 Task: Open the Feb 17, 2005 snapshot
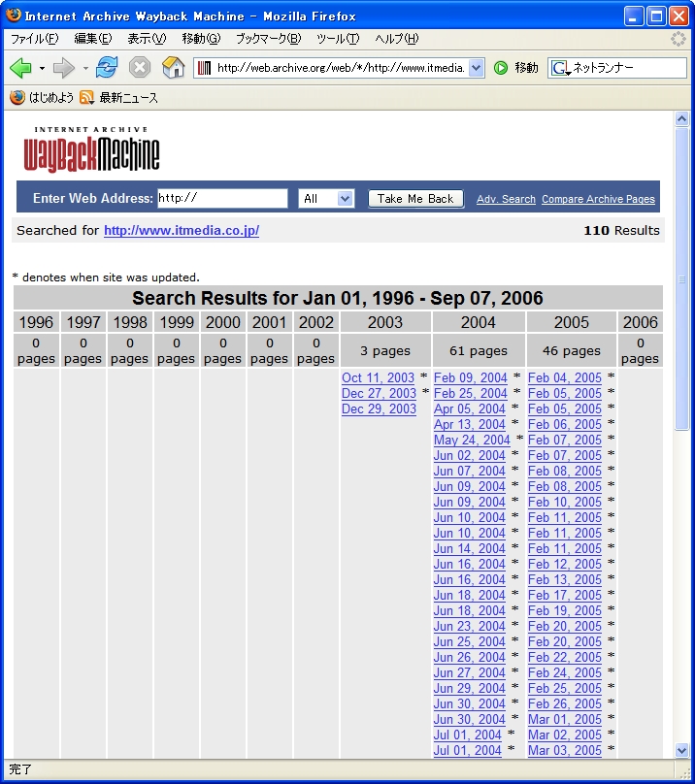click(564, 595)
